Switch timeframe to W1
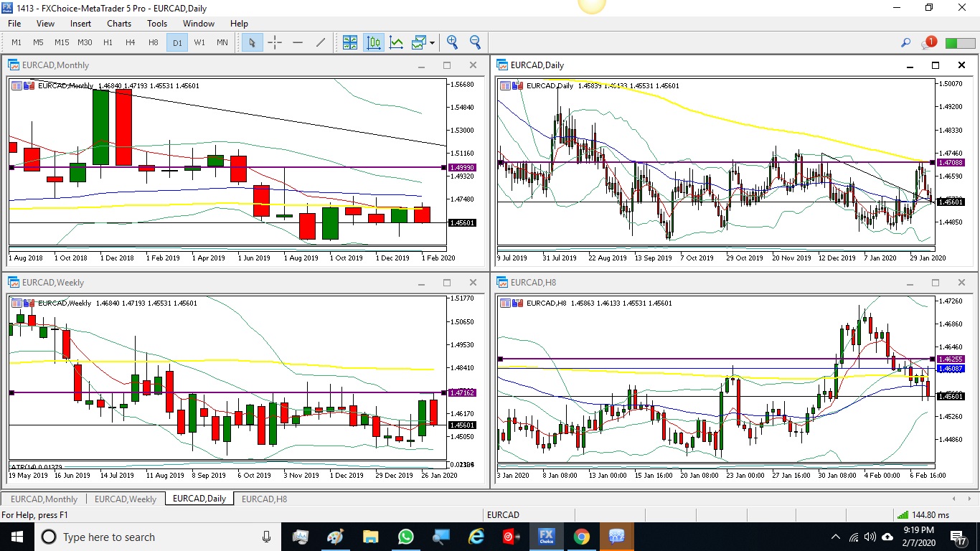 [199, 42]
